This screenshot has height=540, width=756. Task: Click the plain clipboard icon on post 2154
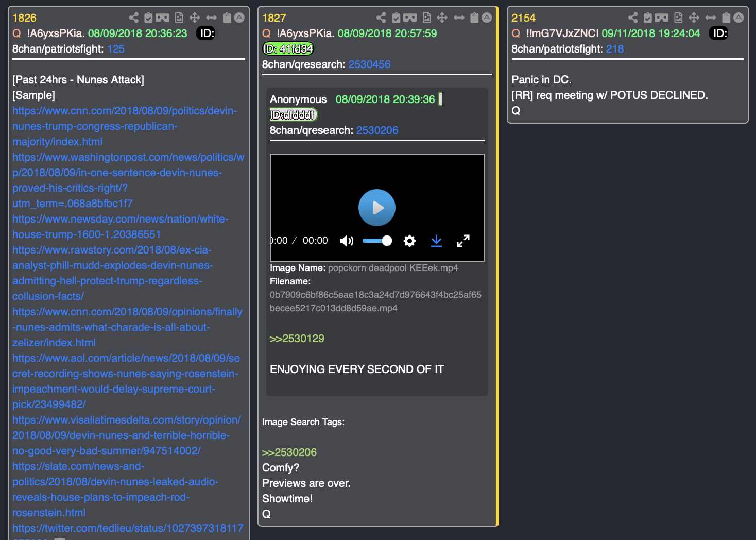[x=726, y=18]
